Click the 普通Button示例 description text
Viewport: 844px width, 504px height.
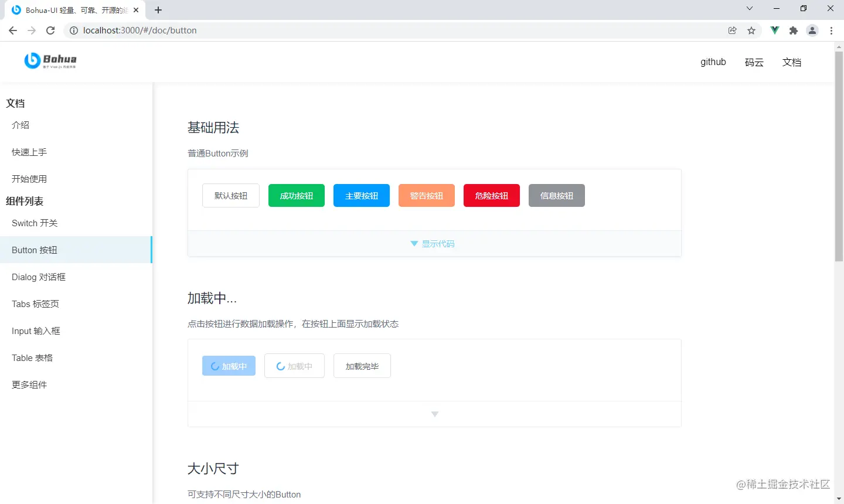pyautogui.click(x=218, y=154)
